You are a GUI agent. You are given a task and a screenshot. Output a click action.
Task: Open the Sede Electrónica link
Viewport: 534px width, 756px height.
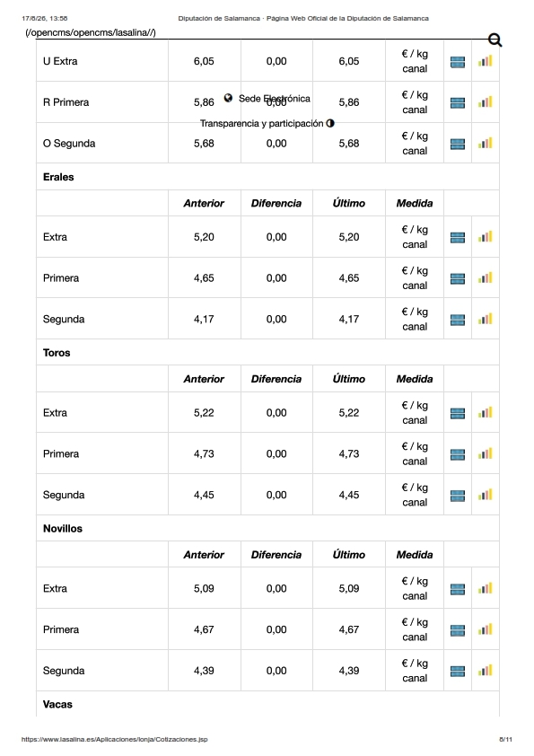[275, 99]
